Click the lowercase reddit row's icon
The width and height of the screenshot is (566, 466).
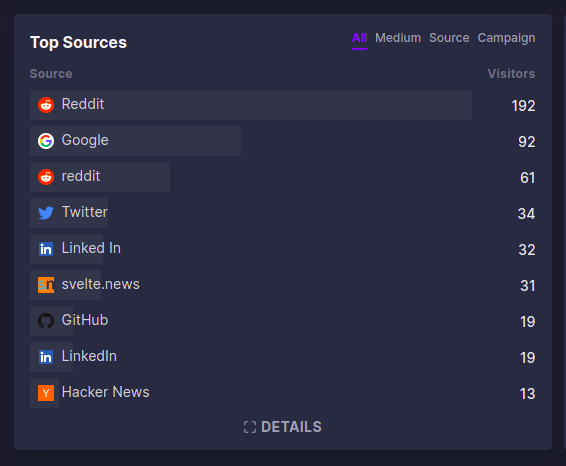coord(46,177)
